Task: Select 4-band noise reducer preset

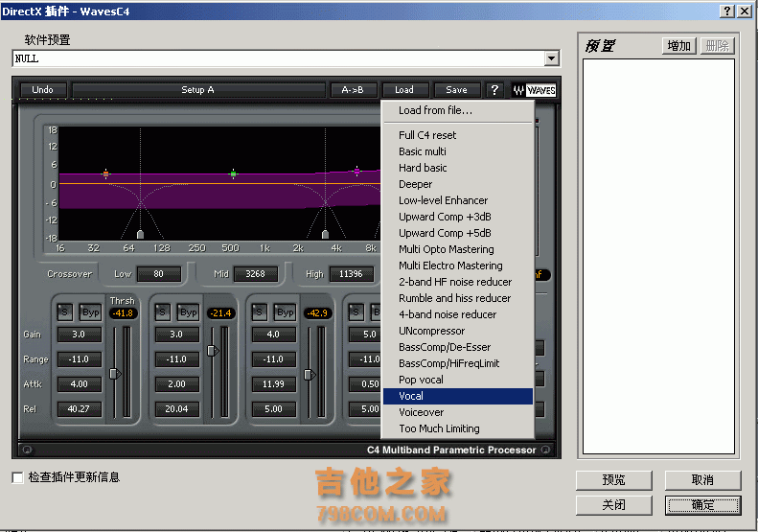Action: coord(458,314)
